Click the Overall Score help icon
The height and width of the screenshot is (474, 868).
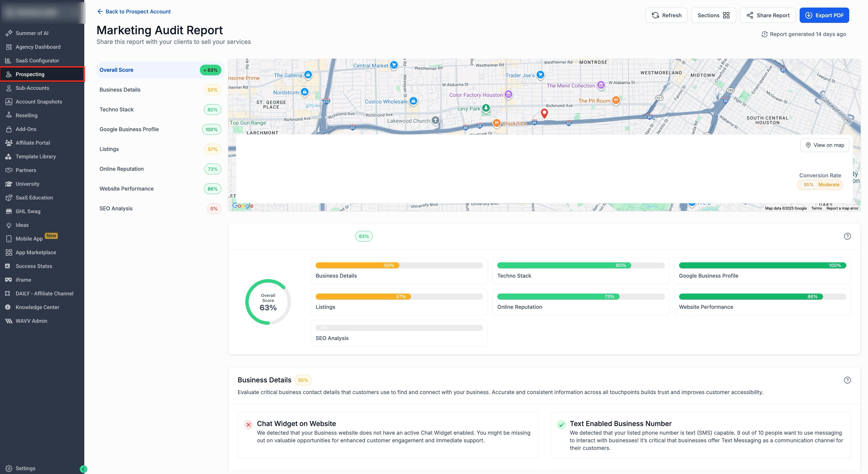point(847,236)
